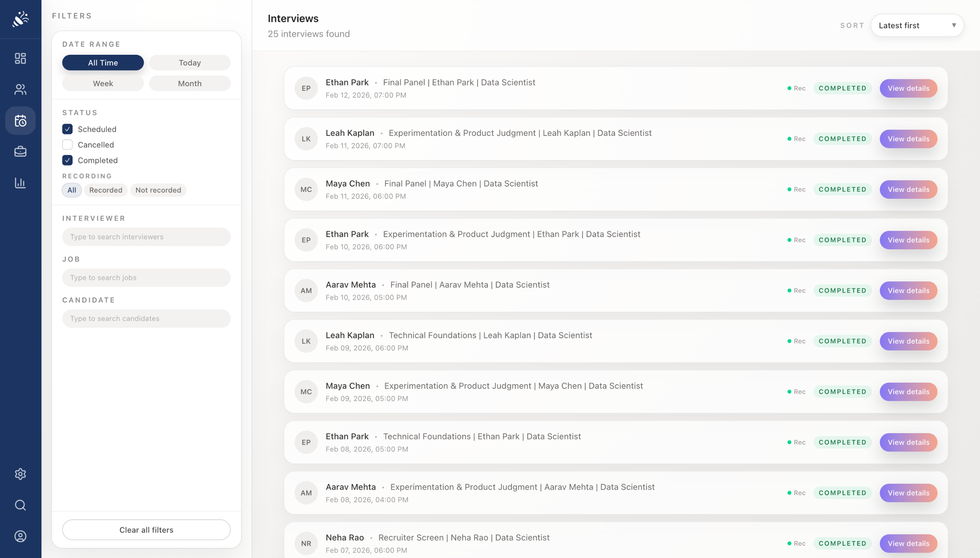980x558 pixels.
Task: Uncheck the Scheduled status checkbox
Action: (67, 129)
